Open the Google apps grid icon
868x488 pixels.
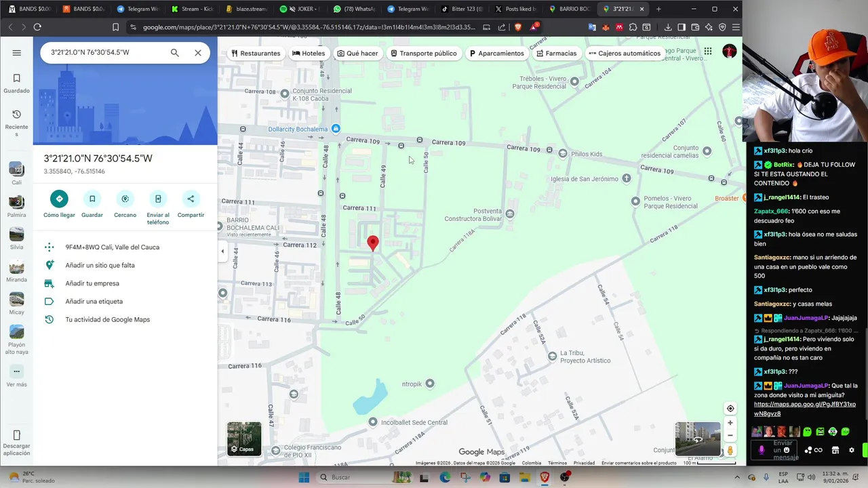pos(708,52)
